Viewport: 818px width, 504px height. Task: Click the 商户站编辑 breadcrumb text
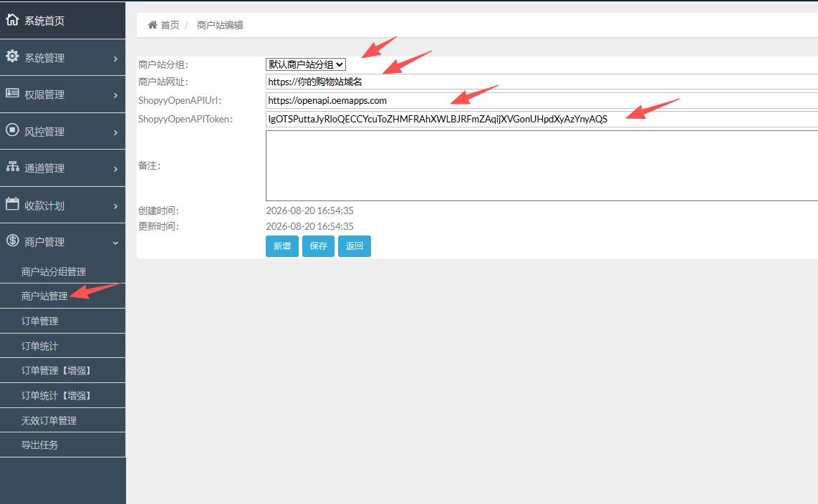coord(220,25)
